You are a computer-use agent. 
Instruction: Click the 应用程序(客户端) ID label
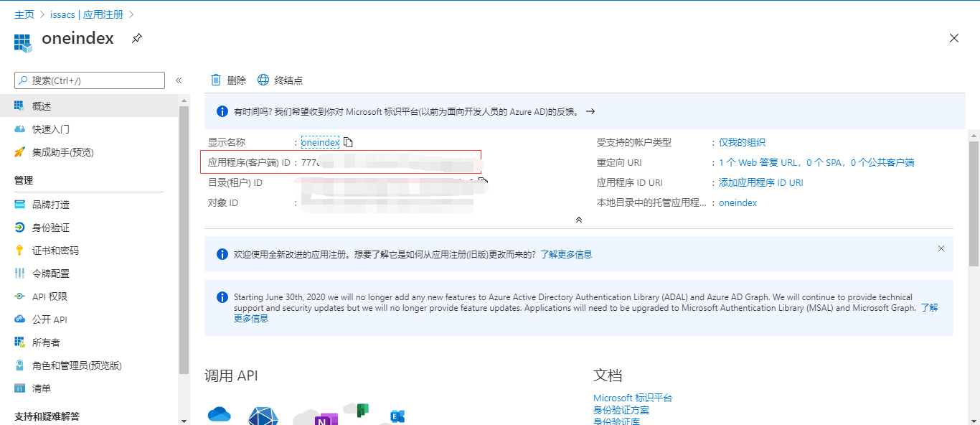(249, 162)
